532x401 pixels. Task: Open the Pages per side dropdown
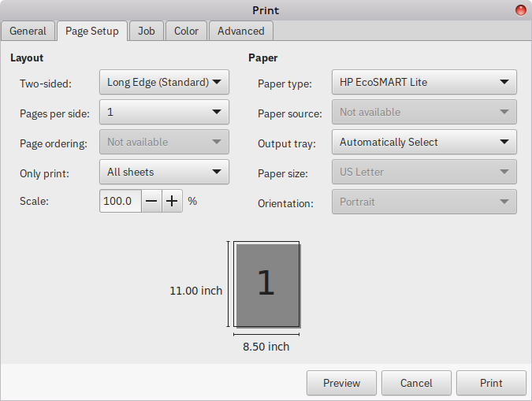pos(164,112)
